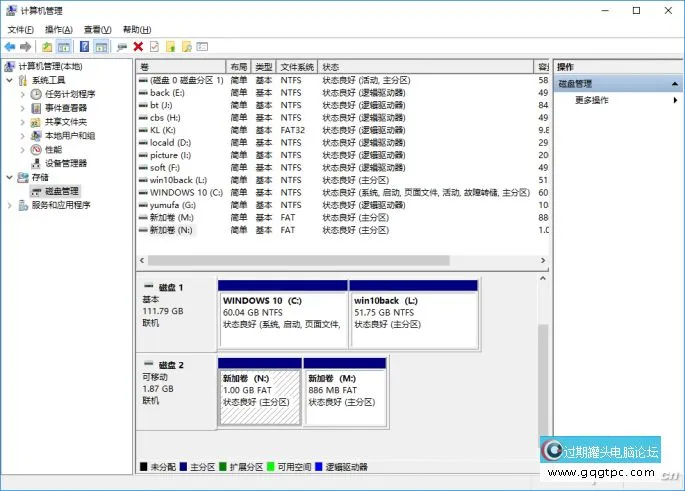Click the blue 逻辑驱动器 legend swatch
This screenshot has width=685, height=491.
point(318,467)
